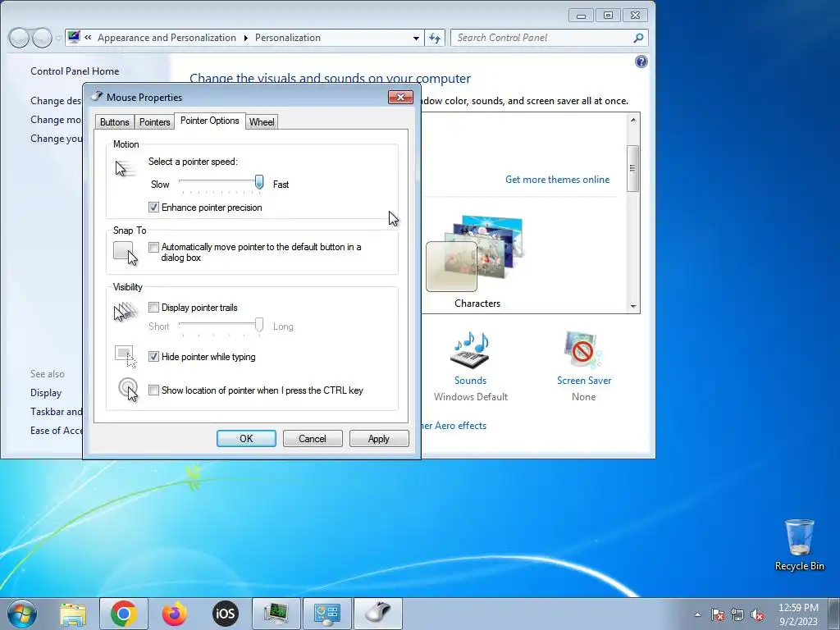The width and height of the screenshot is (840, 630).
Task: Open Get more themes online link
Action: 557,180
